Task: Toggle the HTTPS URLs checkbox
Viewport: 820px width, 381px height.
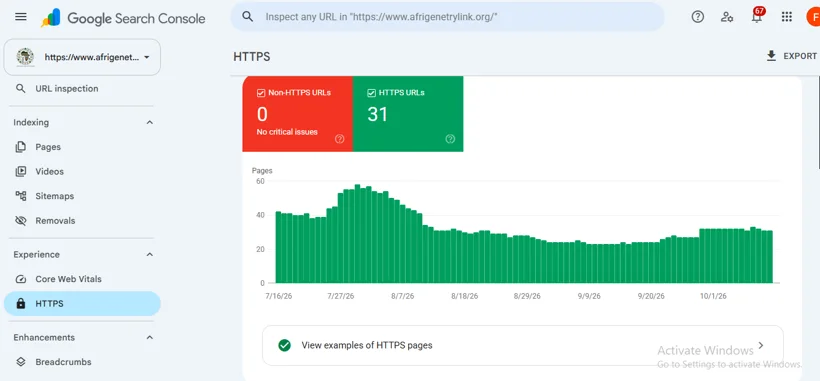Action: tap(371, 93)
